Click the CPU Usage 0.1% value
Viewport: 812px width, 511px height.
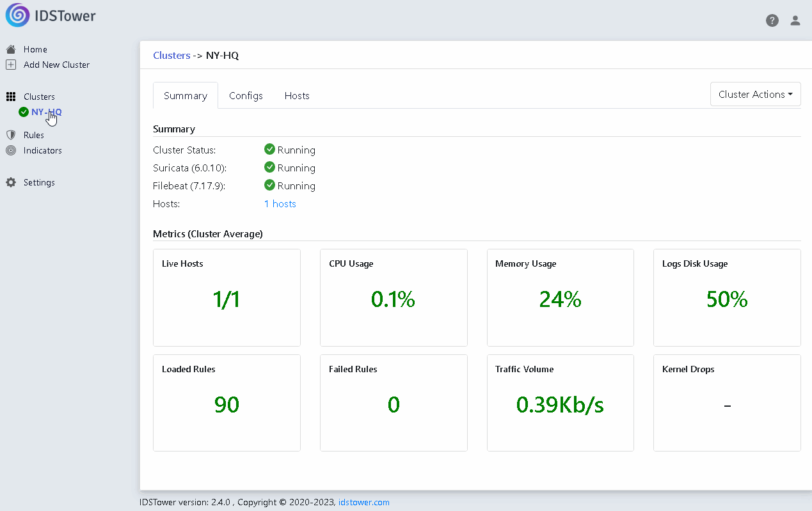coord(394,299)
